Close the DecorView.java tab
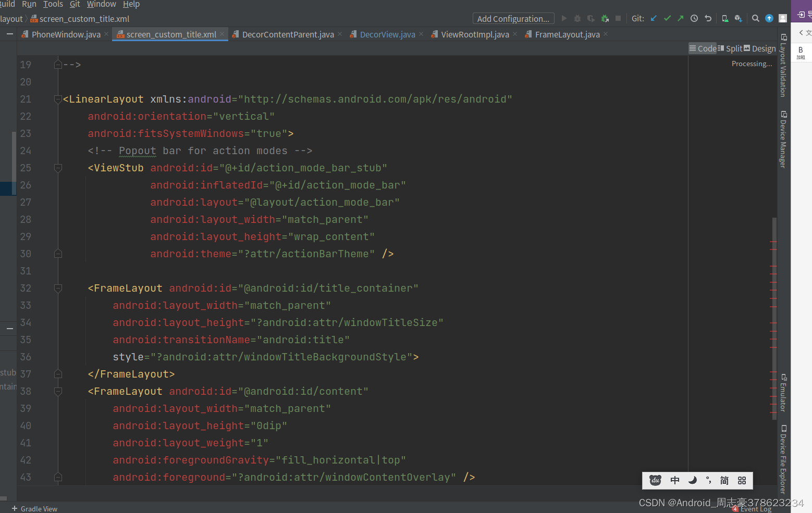Image resolution: width=812 pixels, height=513 pixels. [421, 34]
